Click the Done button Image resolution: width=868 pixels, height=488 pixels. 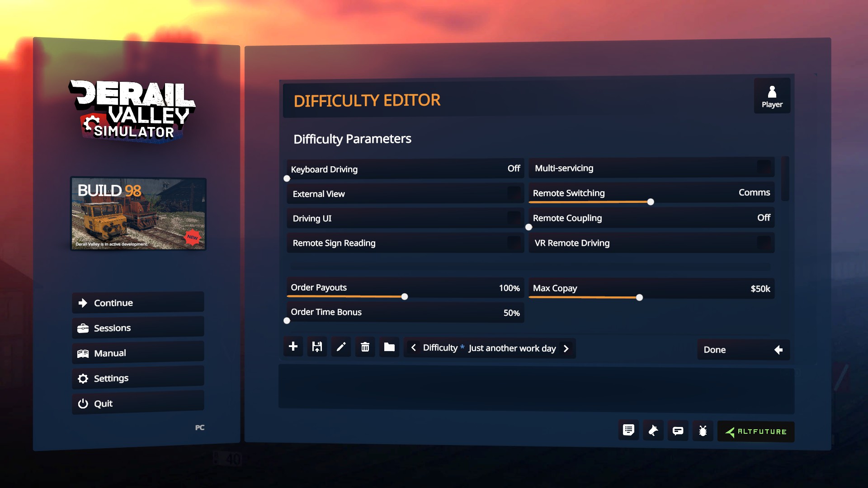743,350
